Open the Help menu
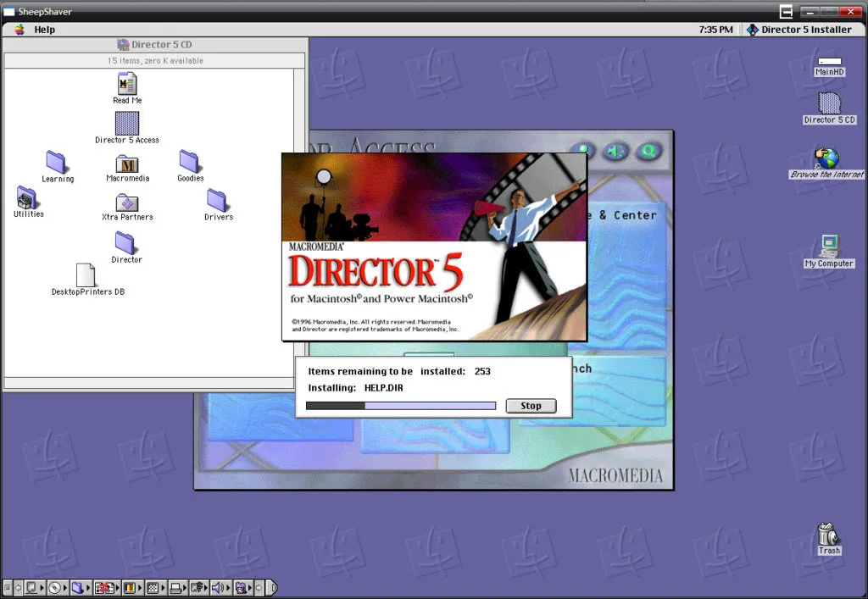Viewport: 868px width, 599px height. click(x=44, y=30)
